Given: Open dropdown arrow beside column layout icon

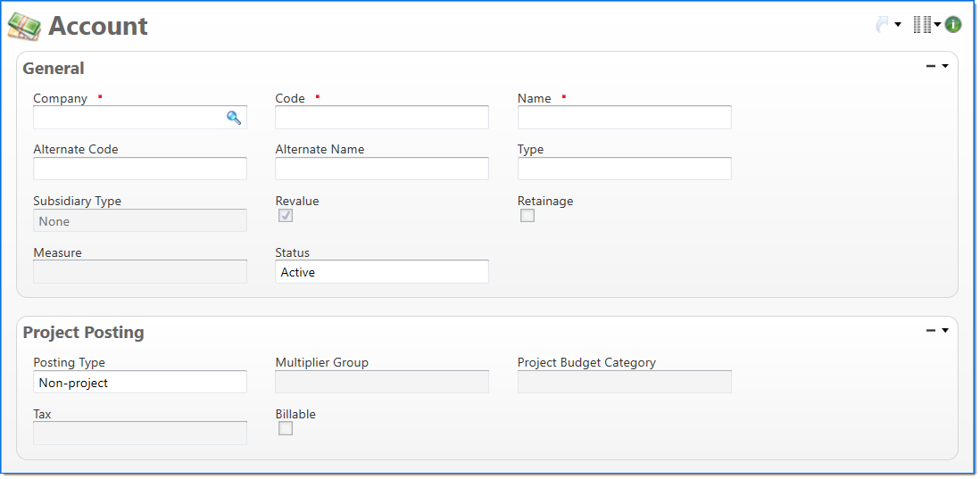Looking at the screenshot, I should (938, 25).
